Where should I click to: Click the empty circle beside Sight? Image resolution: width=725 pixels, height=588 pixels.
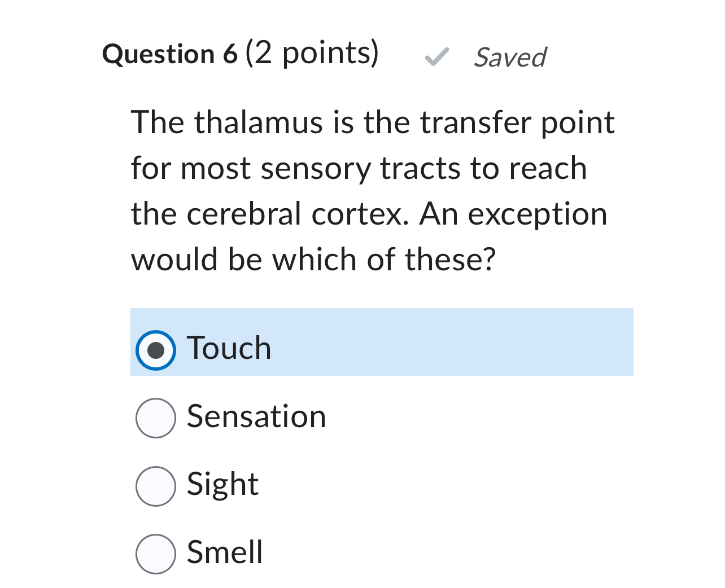click(x=156, y=486)
